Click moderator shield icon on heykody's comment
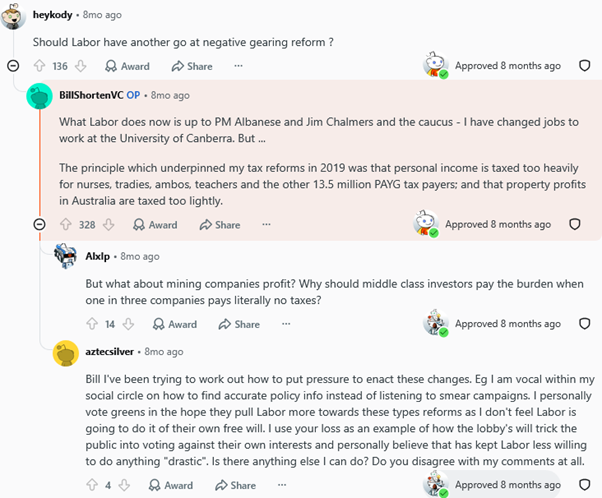The image size is (602, 498). pyautogui.click(x=584, y=66)
